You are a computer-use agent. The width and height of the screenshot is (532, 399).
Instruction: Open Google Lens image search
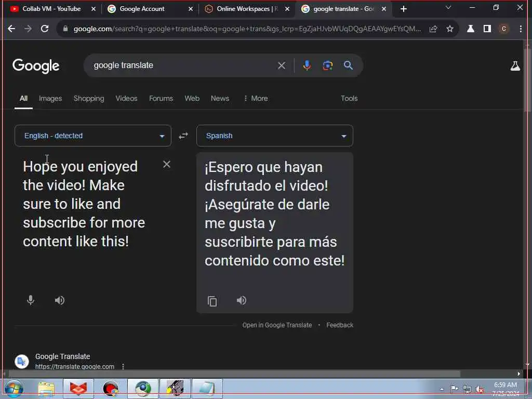pos(327,65)
